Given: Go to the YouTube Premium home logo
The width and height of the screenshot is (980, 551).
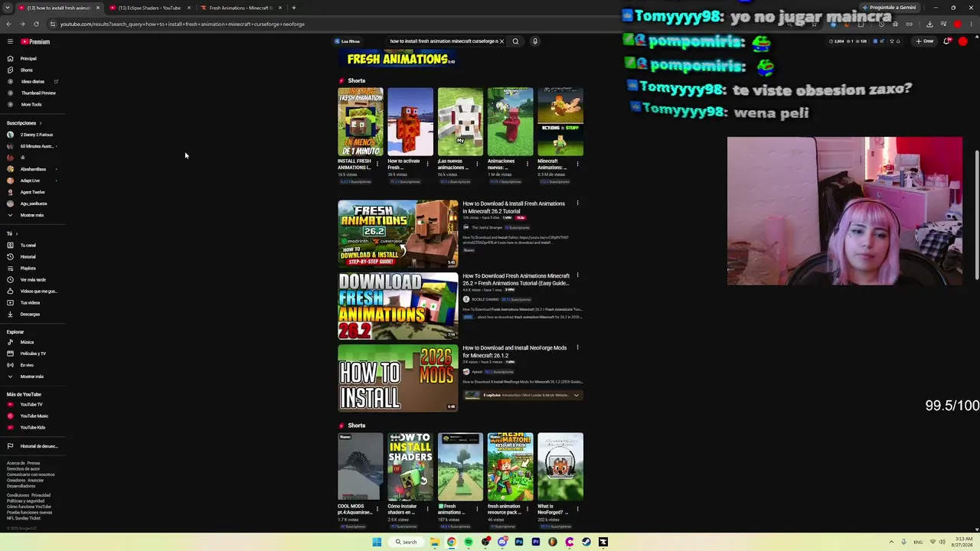Looking at the screenshot, I should click(35, 41).
